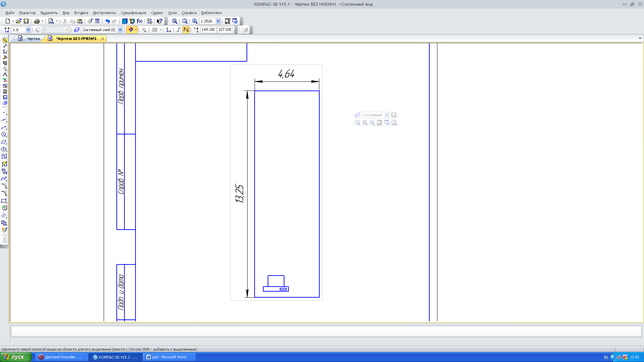
Task: Select the Ellipse drawing tool
Action: pos(4,149)
